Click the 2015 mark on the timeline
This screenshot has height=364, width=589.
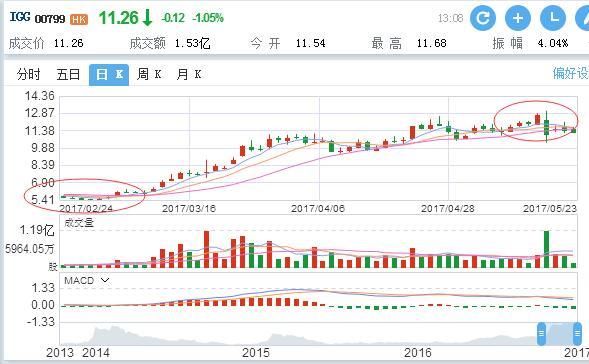tap(256, 353)
